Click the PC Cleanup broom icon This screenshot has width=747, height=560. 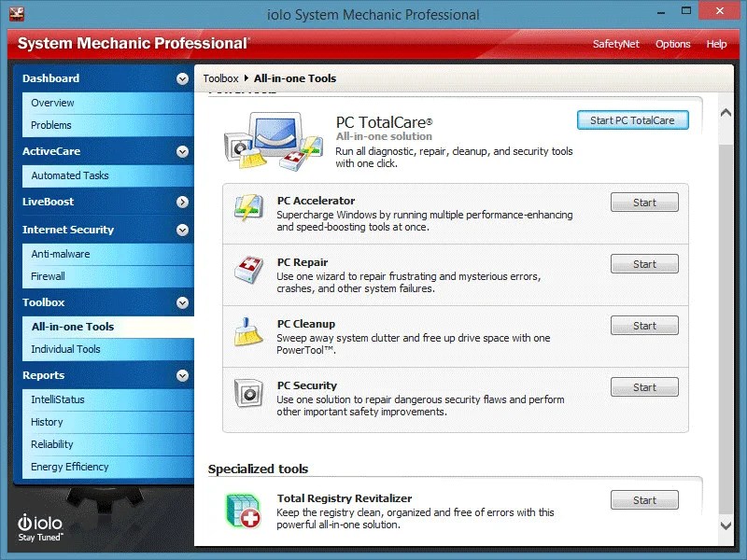248,331
